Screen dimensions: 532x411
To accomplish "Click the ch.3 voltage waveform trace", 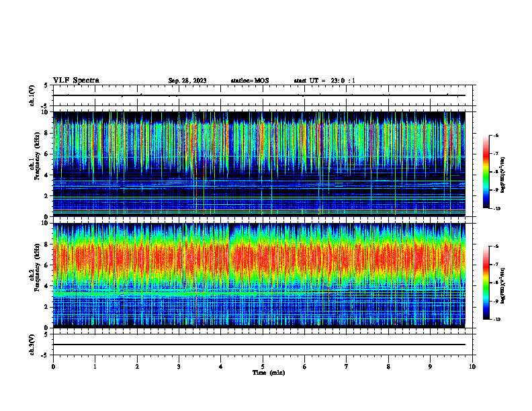I will 259,345.
